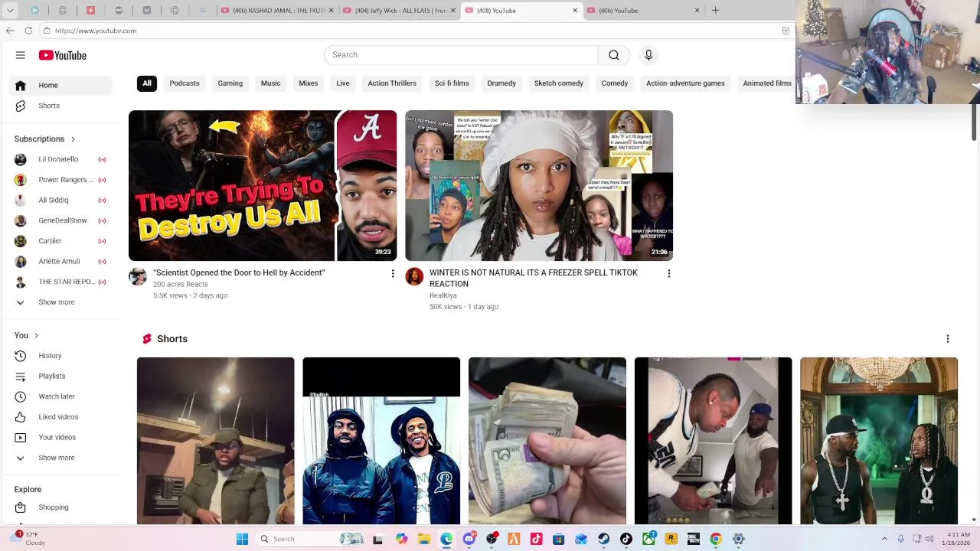Open History in the sidebar
Viewport: 980px width, 551px height.
60,356
